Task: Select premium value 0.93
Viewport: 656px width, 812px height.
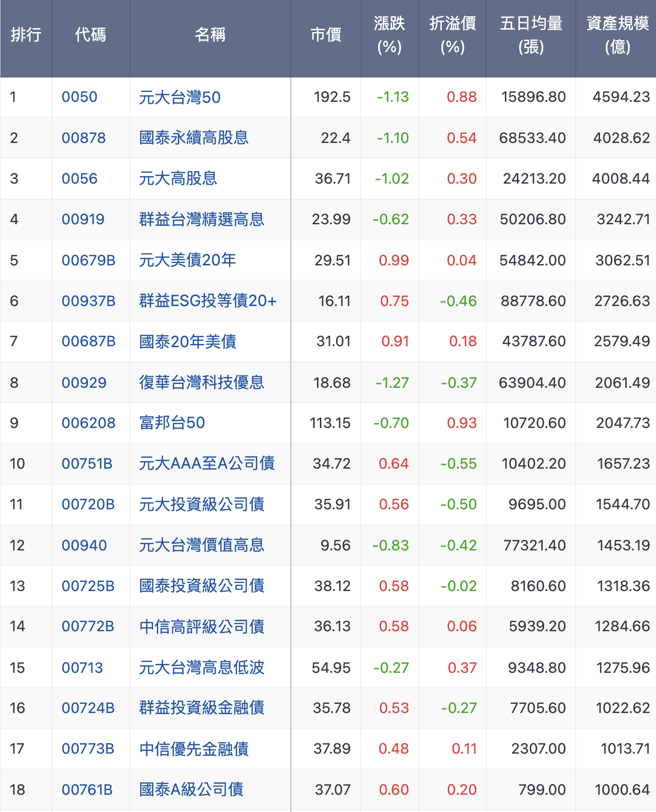Action: pos(461,423)
